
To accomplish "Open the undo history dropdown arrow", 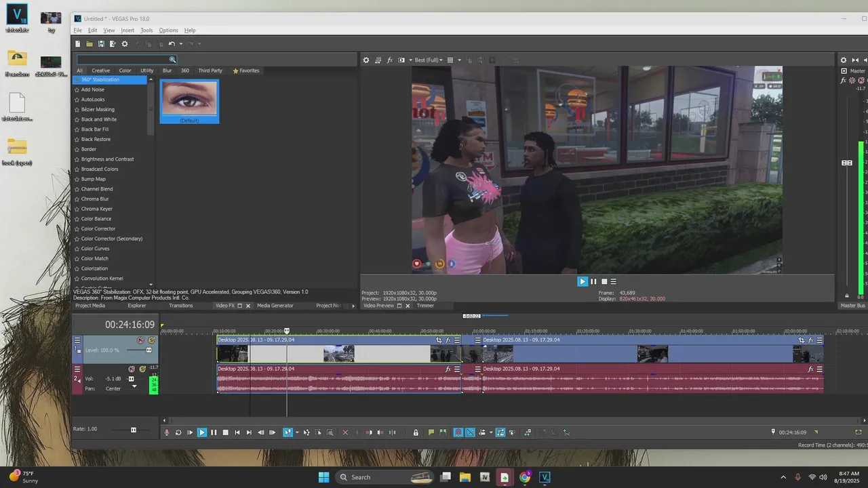I will tap(180, 44).
